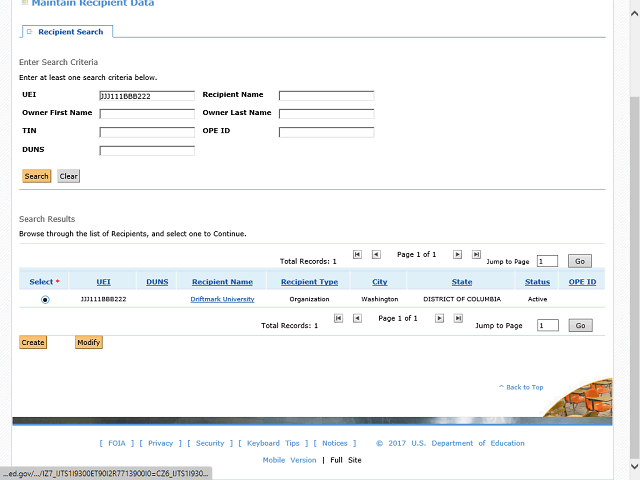The image size is (640, 480).
Task: Sort results by UEI column
Action: coord(104,282)
